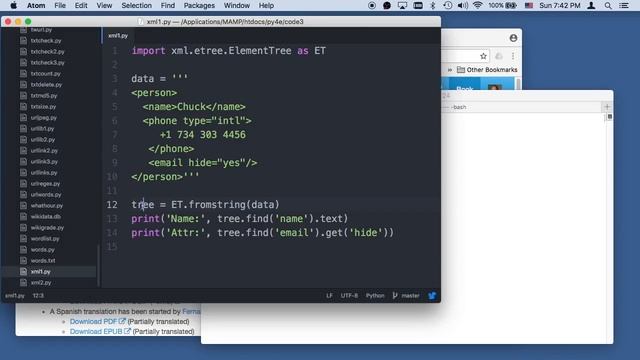
Task: Open txtmd5.py in the tree view
Action: [44, 96]
